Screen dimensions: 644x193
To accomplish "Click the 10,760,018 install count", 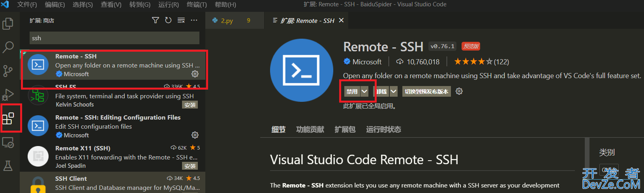I will [418, 62].
